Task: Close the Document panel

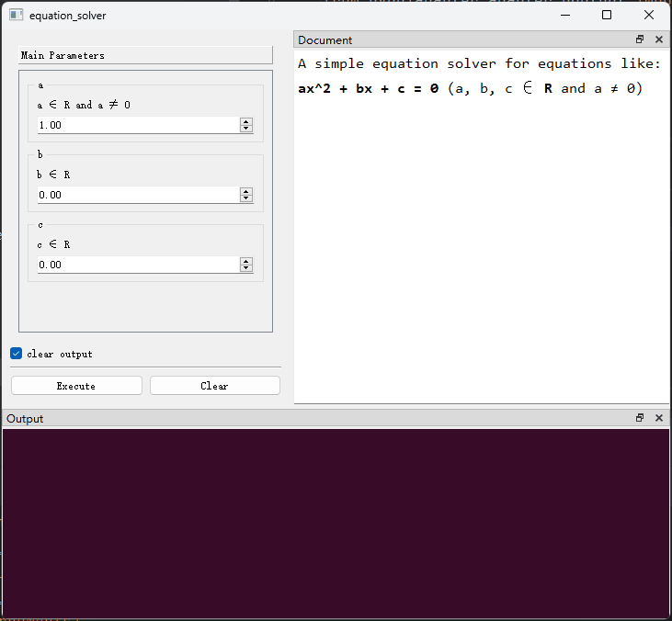Action: coord(658,40)
